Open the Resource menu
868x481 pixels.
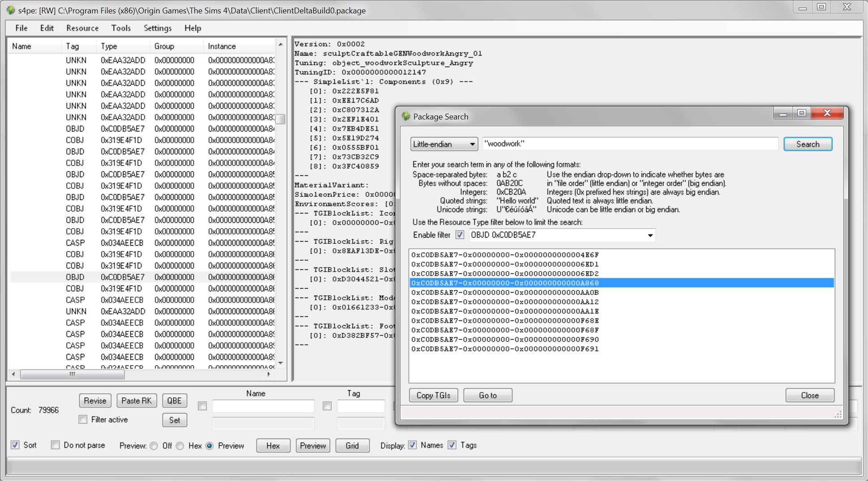tap(82, 28)
